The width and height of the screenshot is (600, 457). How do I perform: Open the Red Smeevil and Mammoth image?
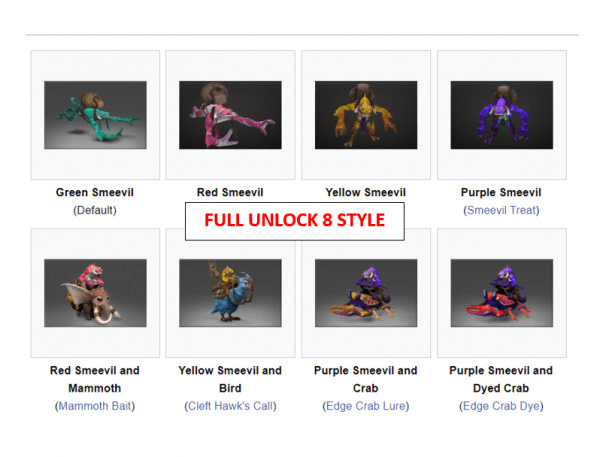click(95, 293)
